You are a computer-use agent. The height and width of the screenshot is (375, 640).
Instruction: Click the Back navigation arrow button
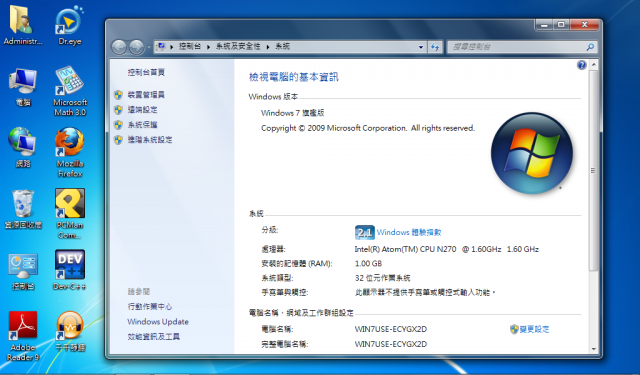coord(119,47)
